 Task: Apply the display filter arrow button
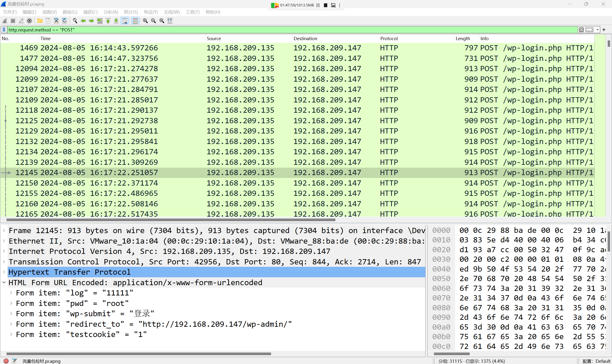tap(589, 30)
